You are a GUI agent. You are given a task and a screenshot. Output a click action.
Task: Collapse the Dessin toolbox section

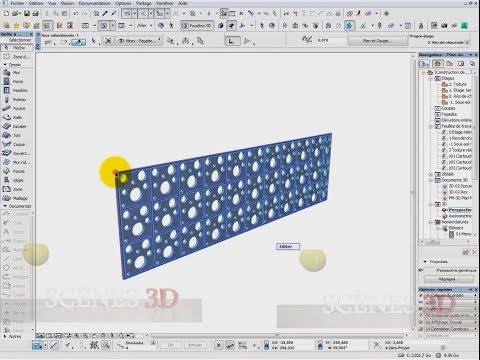coord(5,64)
